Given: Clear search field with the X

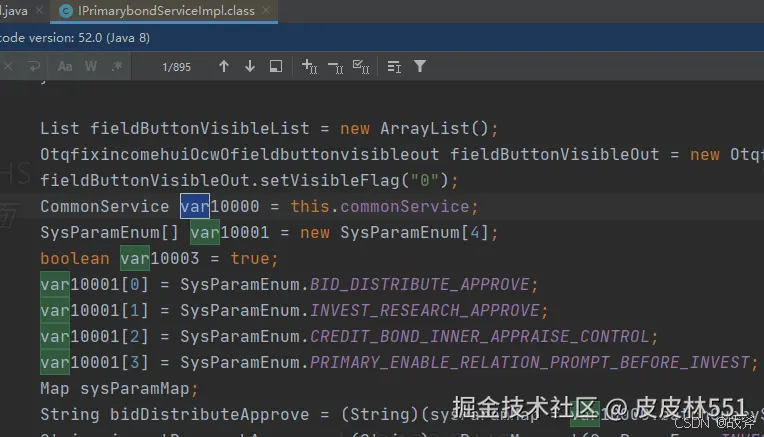Looking at the screenshot, I should [x=7, y=67].
